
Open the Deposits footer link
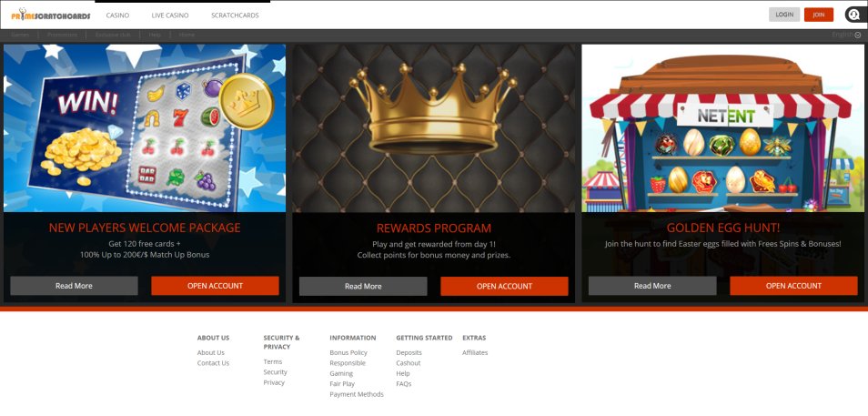pyautogui.click(x=409, y=353)
